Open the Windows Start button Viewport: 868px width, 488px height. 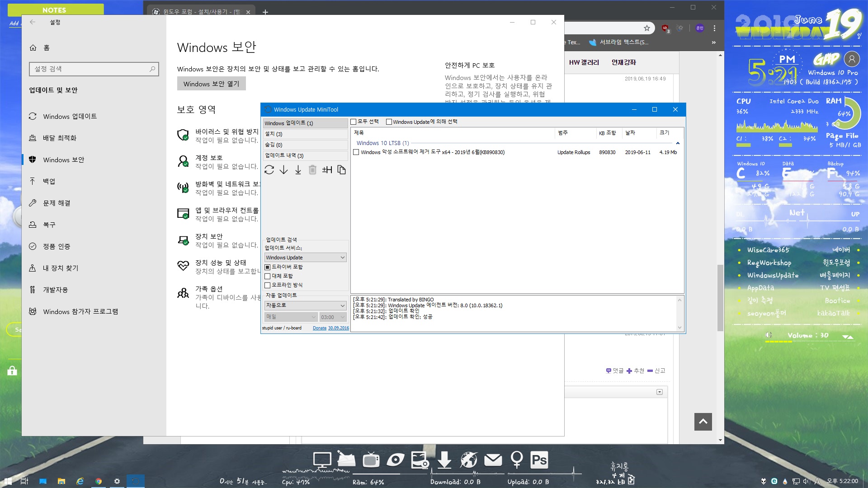click(8, 481)
